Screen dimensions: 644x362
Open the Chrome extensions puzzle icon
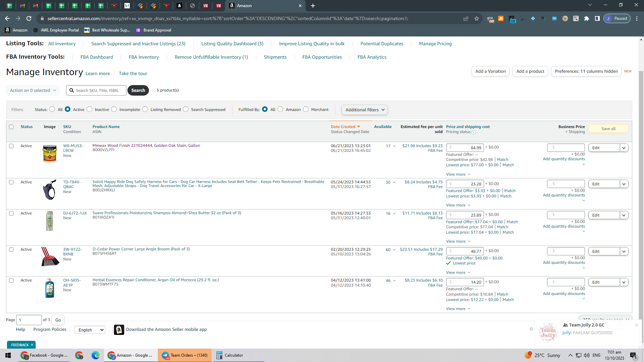pyautogui.click(x=587, y=18)
